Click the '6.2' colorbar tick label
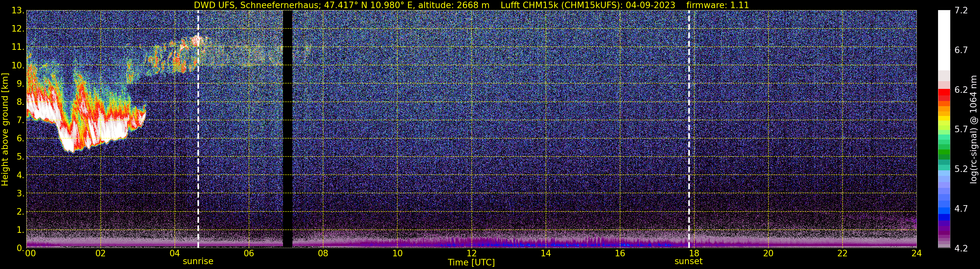The width and height of the screenshot is (980, 269). point(961,90)
